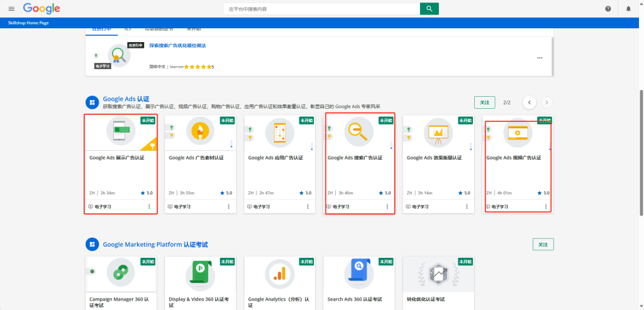Screen dimensions: 644x310
Task: Click the Google Ads 效果衡量认证 chart icon
Action: 438,132
